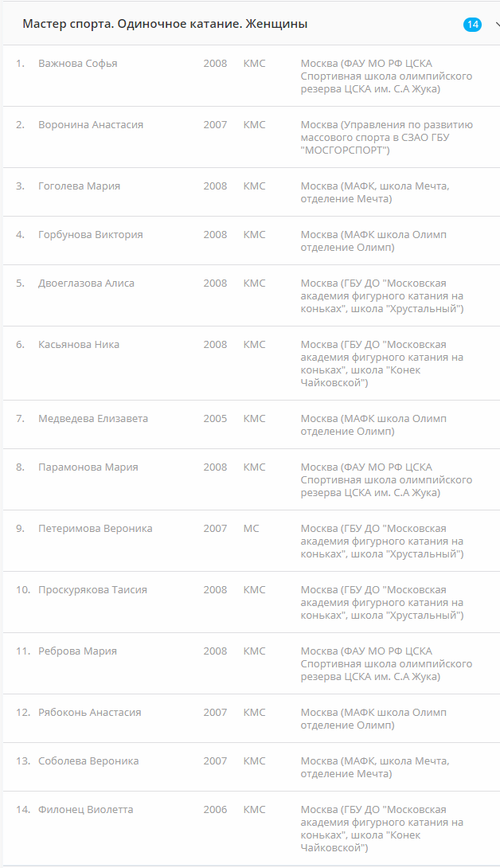Open Касьянова Ника's entry
The width and height of the screenshot is (500, 868).
(x=79, y=345)
